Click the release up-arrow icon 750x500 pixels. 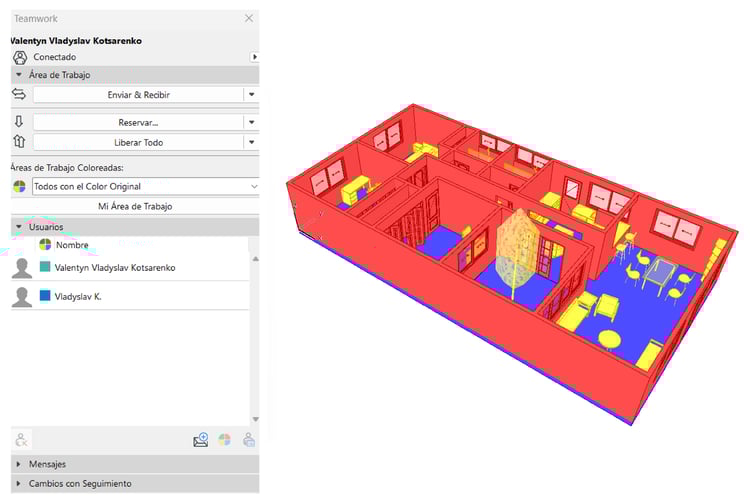(x=19, y=141)
